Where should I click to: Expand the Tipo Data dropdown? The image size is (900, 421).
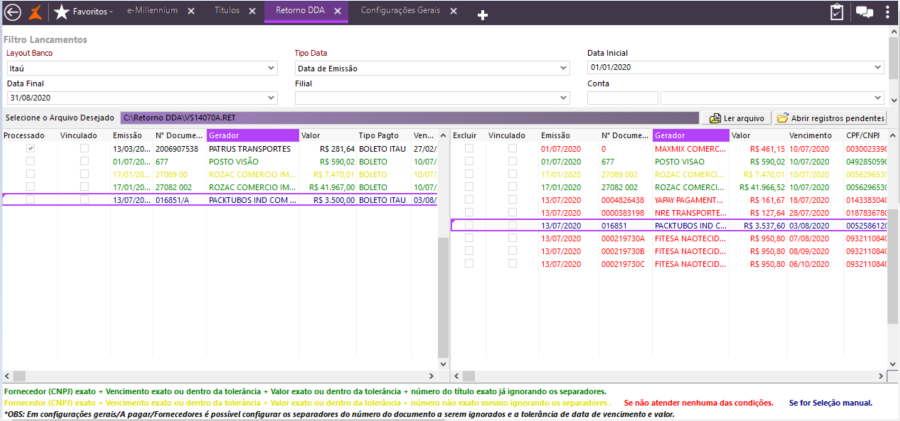coord(564,68)
